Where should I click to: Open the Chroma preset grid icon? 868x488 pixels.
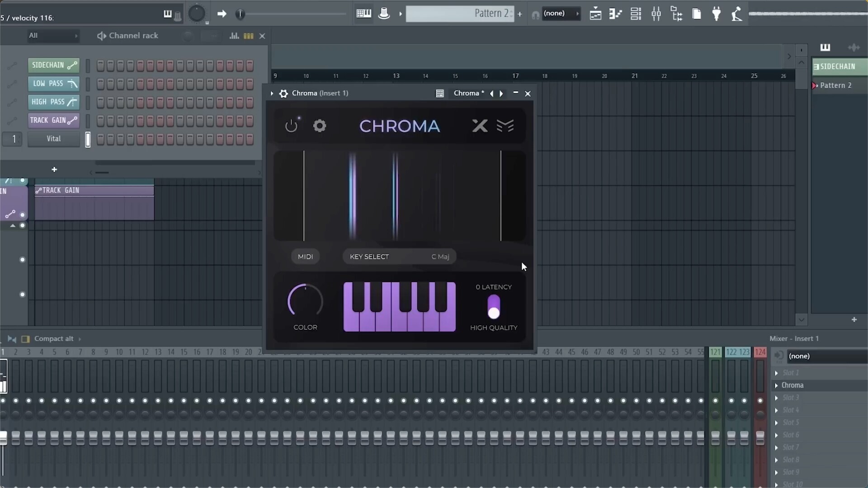(x=439, y=94)
